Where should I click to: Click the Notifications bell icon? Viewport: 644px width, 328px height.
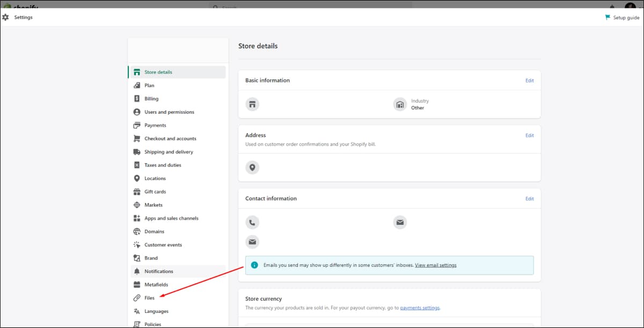(137, 271)
